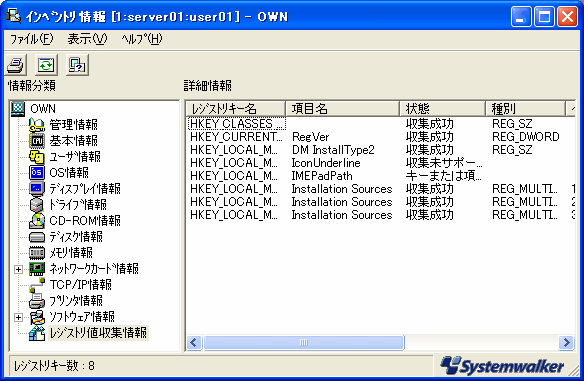Click the CPU icon beside 基本情報
Viewport: 584px width, 381px height.
[x=36, y=141]
